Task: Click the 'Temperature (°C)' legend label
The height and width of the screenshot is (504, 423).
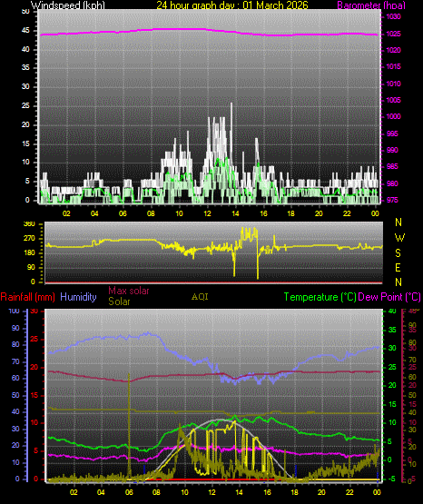Action: 320,297
